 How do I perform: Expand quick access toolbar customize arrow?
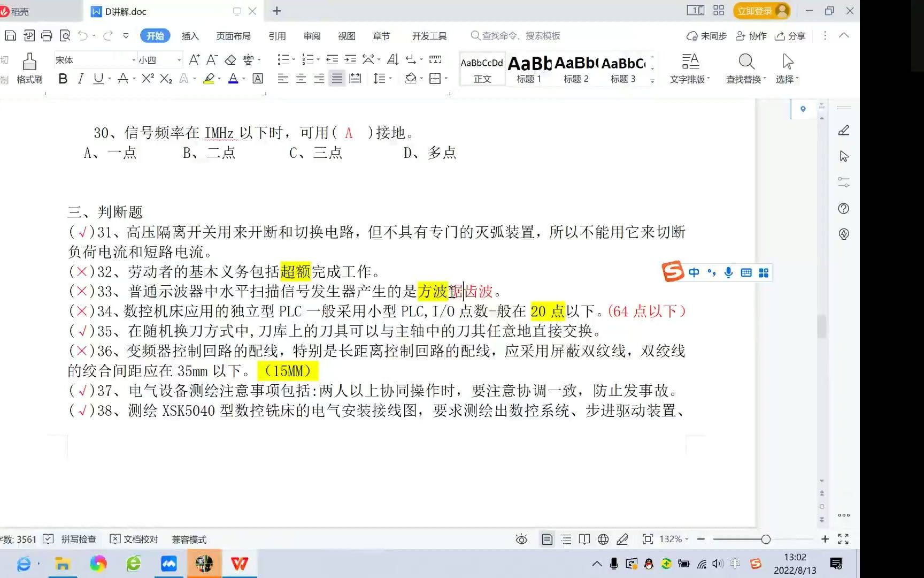[126, 36]
